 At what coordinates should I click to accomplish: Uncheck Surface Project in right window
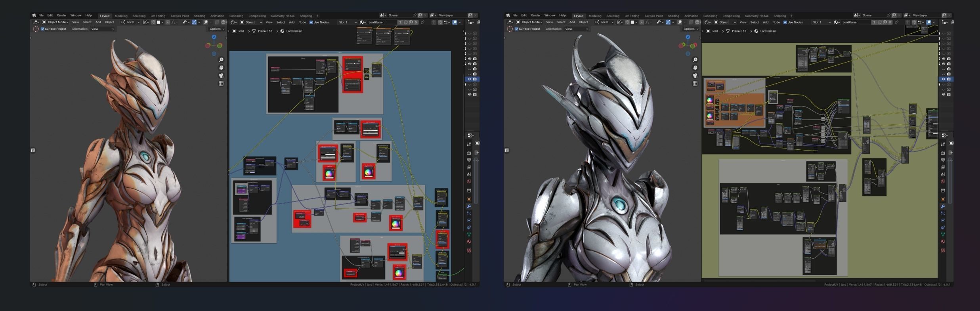517,29
